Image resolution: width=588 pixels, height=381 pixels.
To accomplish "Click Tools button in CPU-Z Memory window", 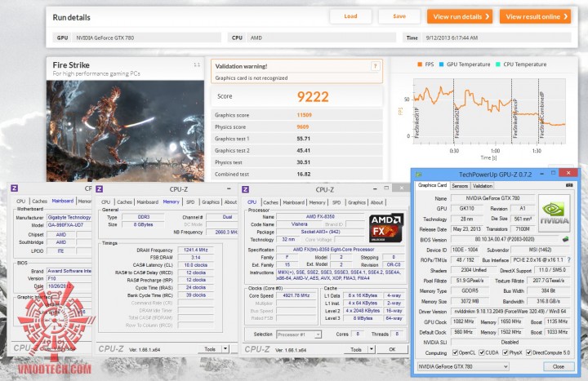I will tap(210, 349).
